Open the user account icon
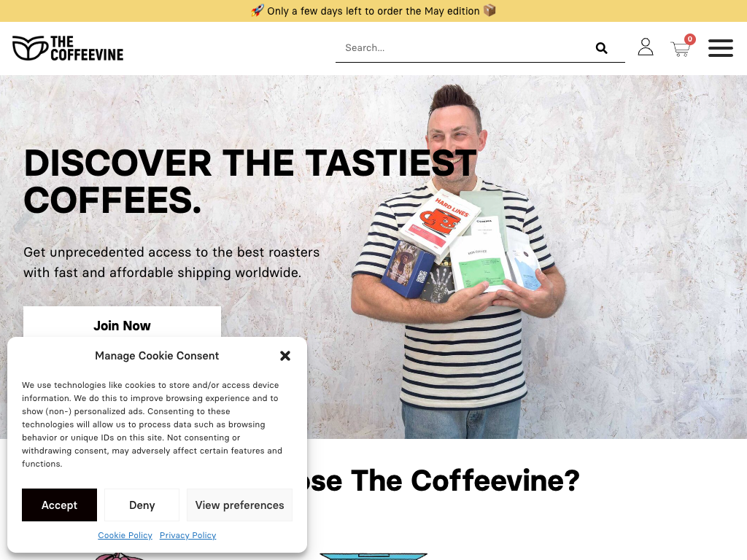Viewport: 747px width, 560px height. [x=646, y=47]
